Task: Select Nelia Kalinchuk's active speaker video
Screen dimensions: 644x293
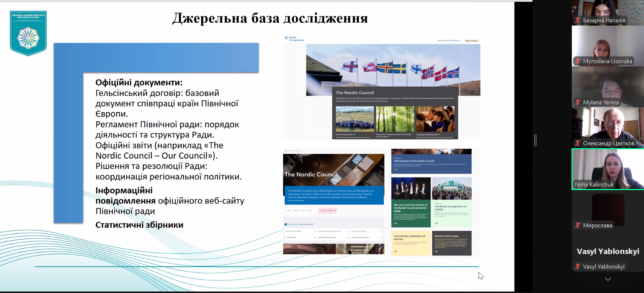Action: (x=608, y=169)
